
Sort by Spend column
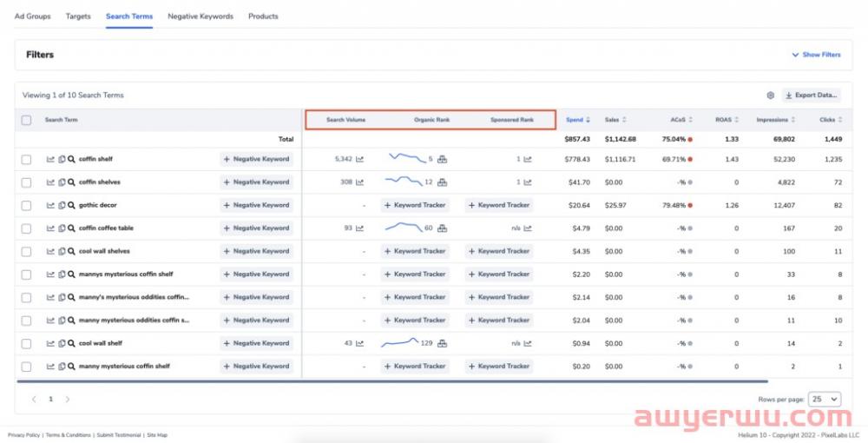click(x=578, y=120)
